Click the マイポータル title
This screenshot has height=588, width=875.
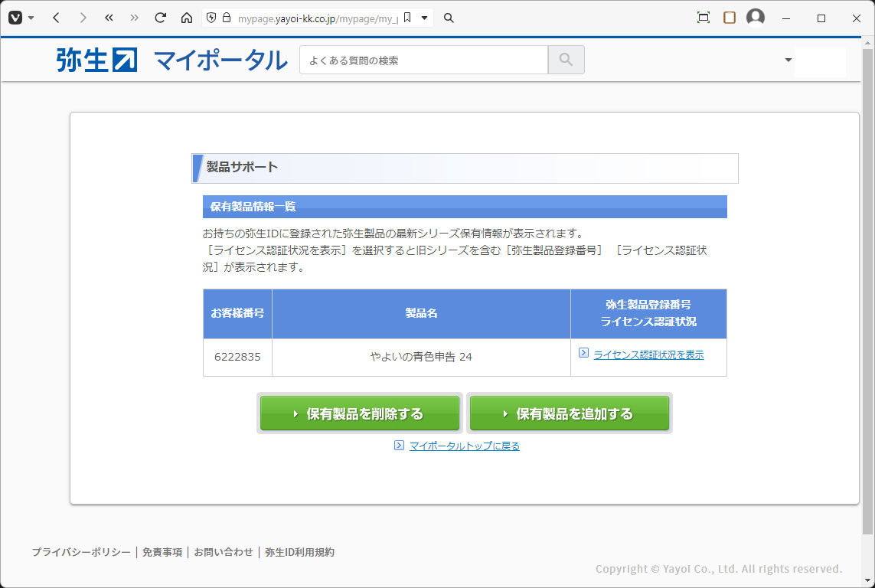click(x=221, y=60)
